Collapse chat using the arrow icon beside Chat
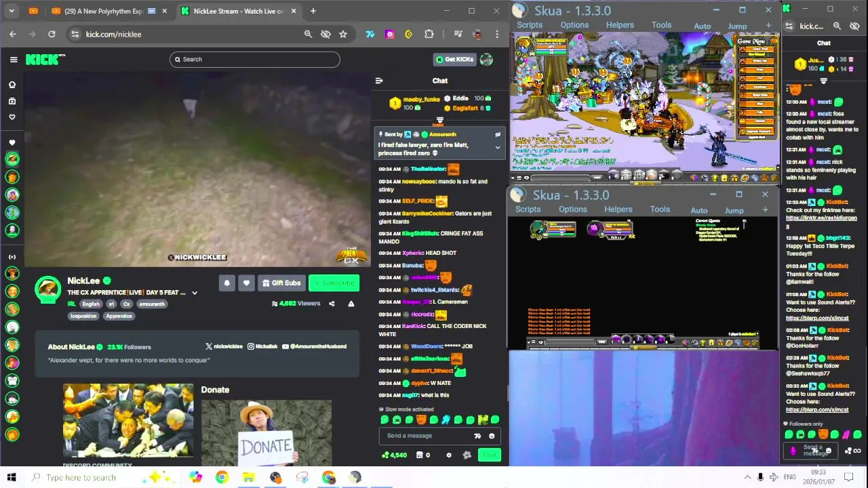 [x=379, y=81]
